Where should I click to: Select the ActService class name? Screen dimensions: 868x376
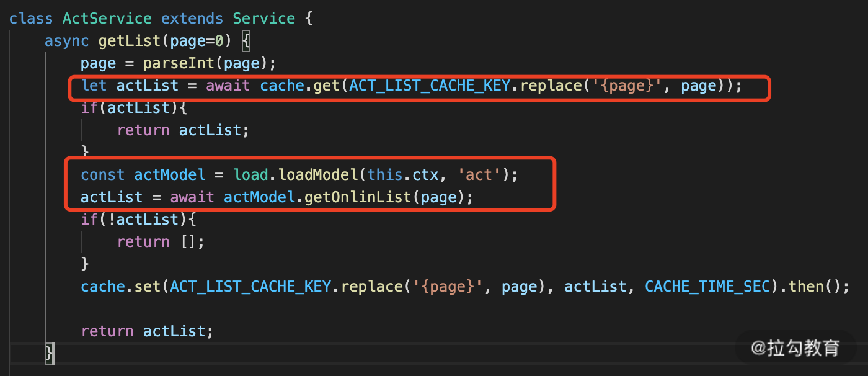point(108,18)
